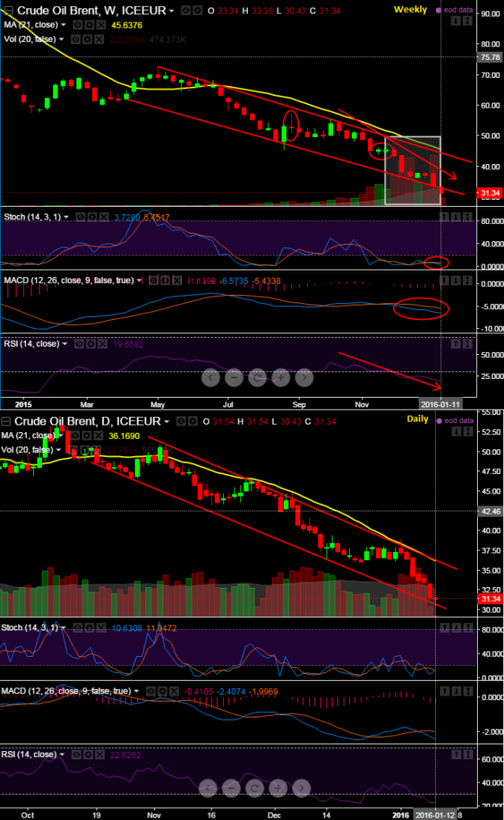Expand daily MACD legend dropdown arrow
504x820 pixels.
click(136, 691)
